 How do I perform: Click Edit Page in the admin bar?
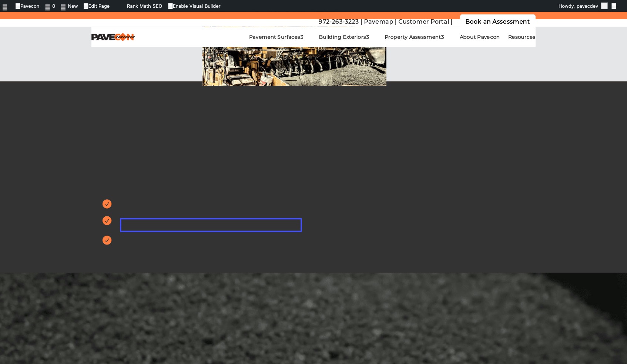[x=97, y=6]
